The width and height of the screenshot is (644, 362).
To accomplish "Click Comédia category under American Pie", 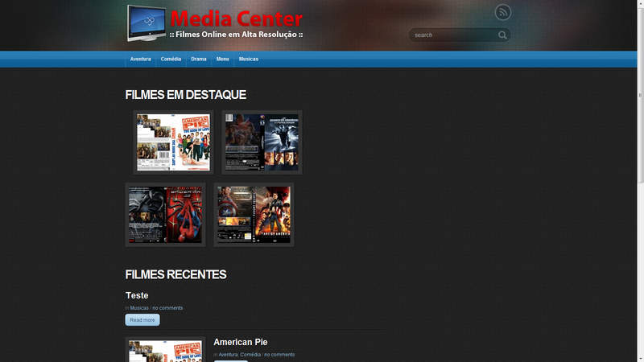I will pos(250,355).
